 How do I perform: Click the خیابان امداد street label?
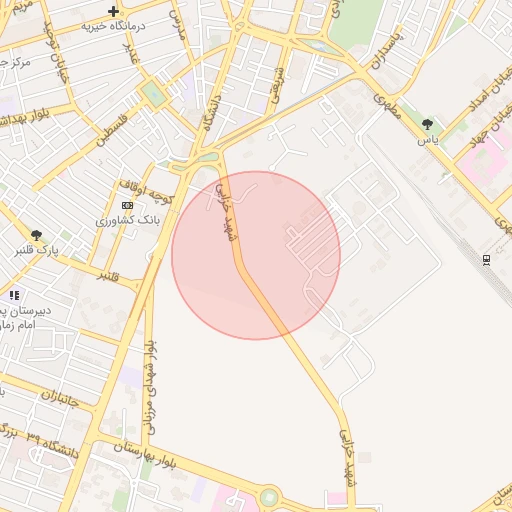coord(489,88)
